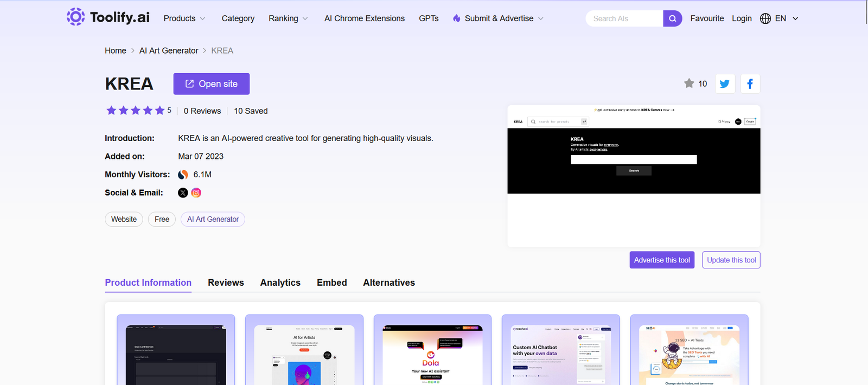Image resolution: width=868 pixels, height=385 pixels.
Task: Share KREA on Twitter
Action: point(725,84)
